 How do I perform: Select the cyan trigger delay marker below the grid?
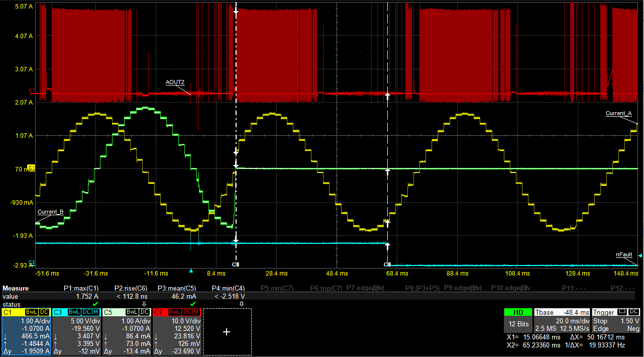[191, 271]
